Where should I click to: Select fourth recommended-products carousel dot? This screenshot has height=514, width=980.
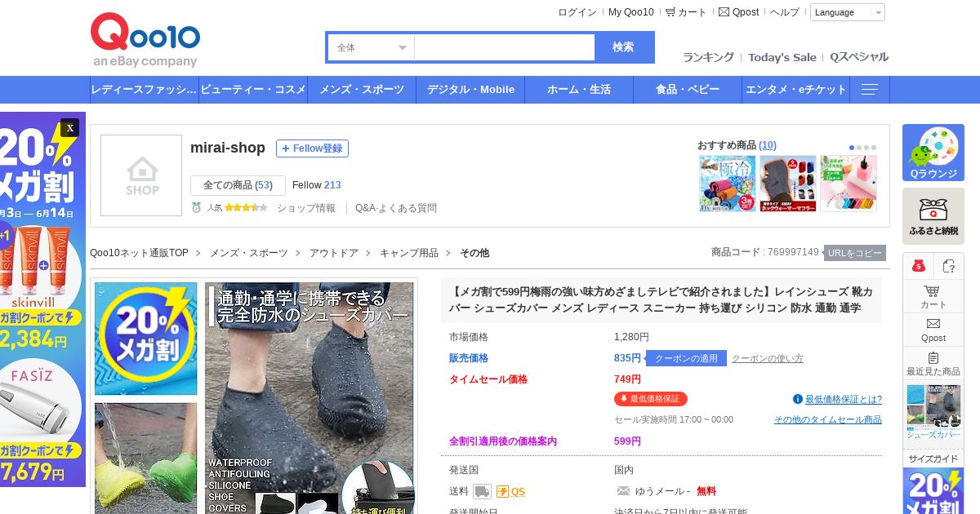click(874, 148)
